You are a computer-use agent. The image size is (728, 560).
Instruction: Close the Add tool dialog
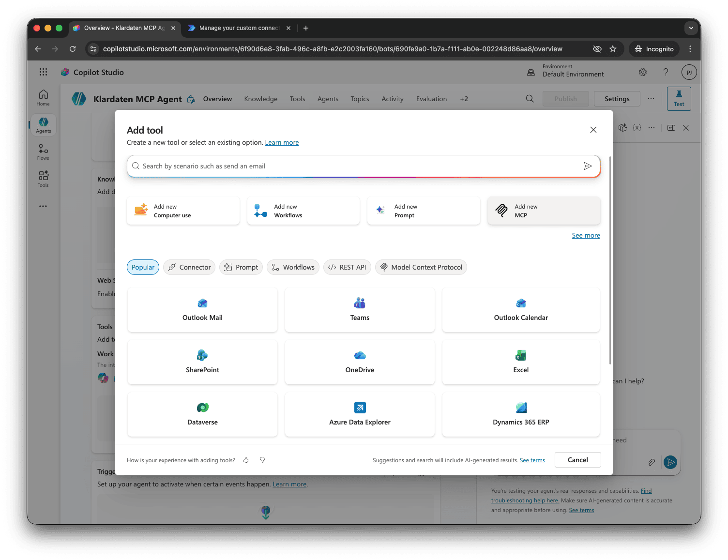(593, 130)
